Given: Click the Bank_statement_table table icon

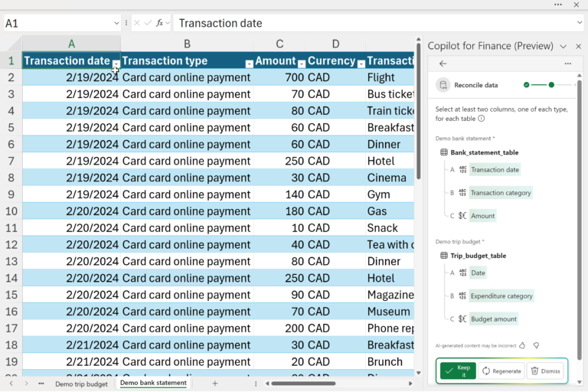Looking at the screenshot, I should click(x=444, y=152).
